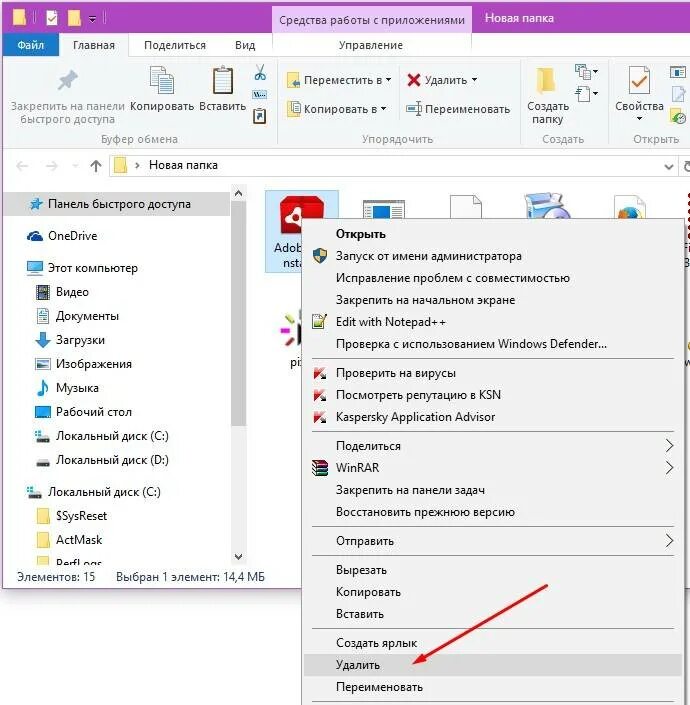690x705 pixels.
Task: Click the History icon in the Open group
Action: pos(678,116)
